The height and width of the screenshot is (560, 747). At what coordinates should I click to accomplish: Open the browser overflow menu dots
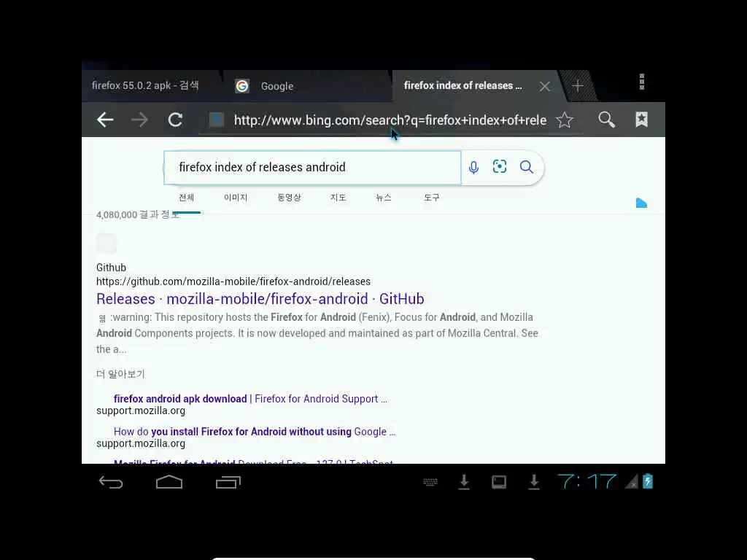point(642,82)
